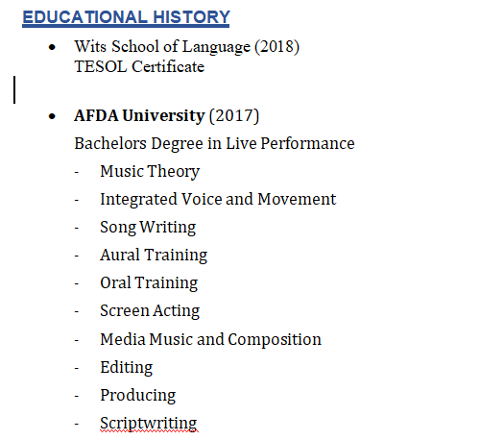
Task: Click the Song Writing list item
Action: point(148,228)
